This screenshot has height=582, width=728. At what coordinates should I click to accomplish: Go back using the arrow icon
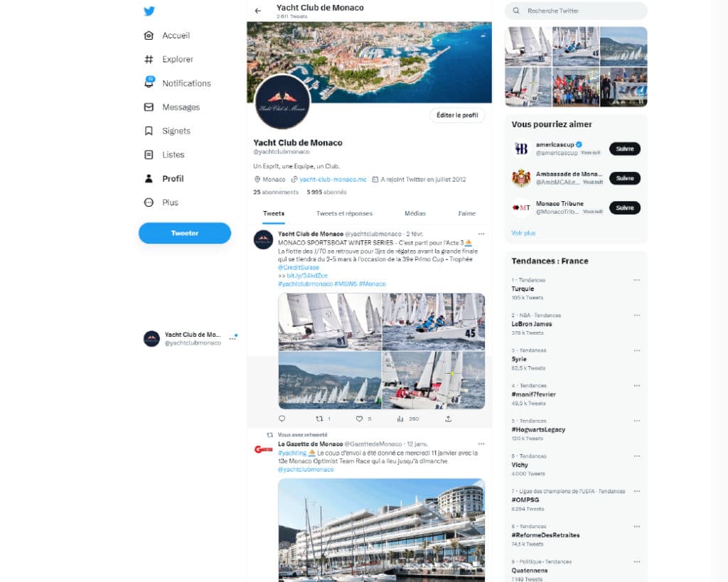pos(258,11)
